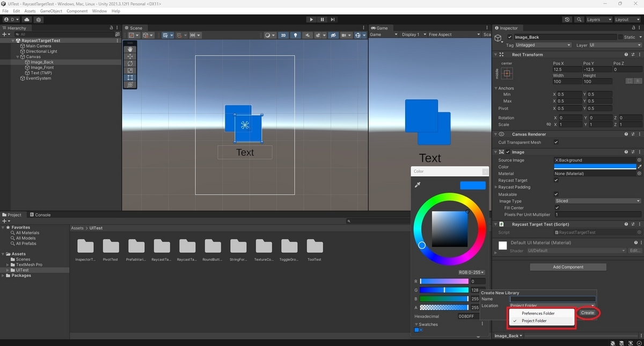
Task: Toggle the Raycast Target checkbox
Action: pyautogui.click(x=556, y=181)
